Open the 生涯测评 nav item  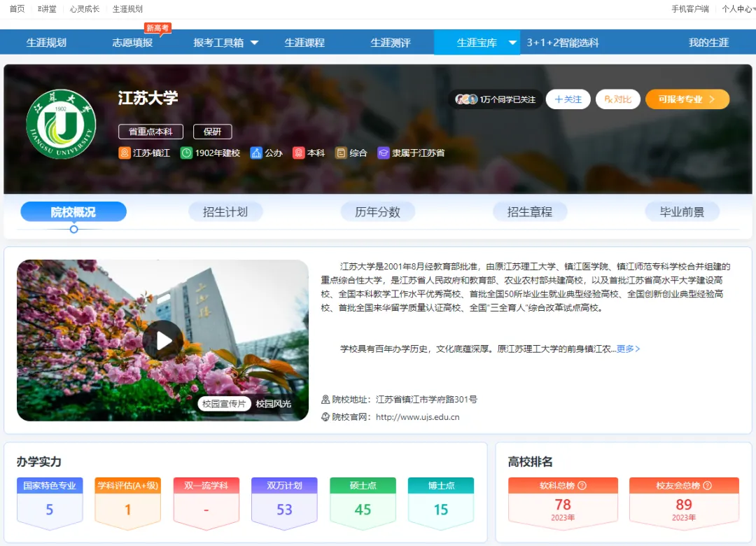coord(391,43)
